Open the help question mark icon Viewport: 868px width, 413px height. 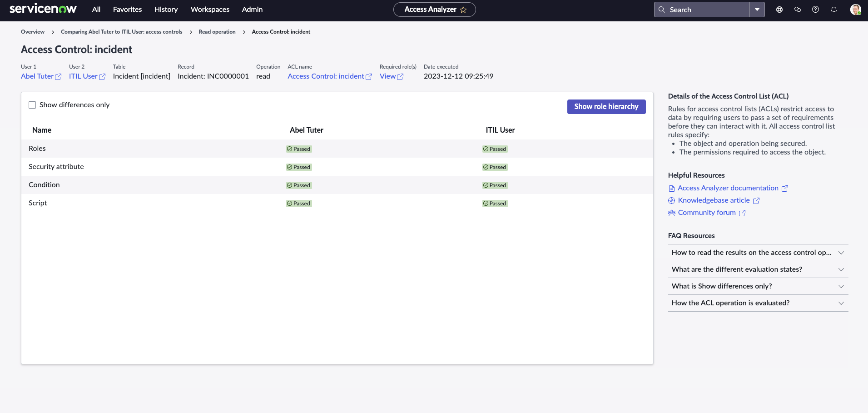point(816,10)
